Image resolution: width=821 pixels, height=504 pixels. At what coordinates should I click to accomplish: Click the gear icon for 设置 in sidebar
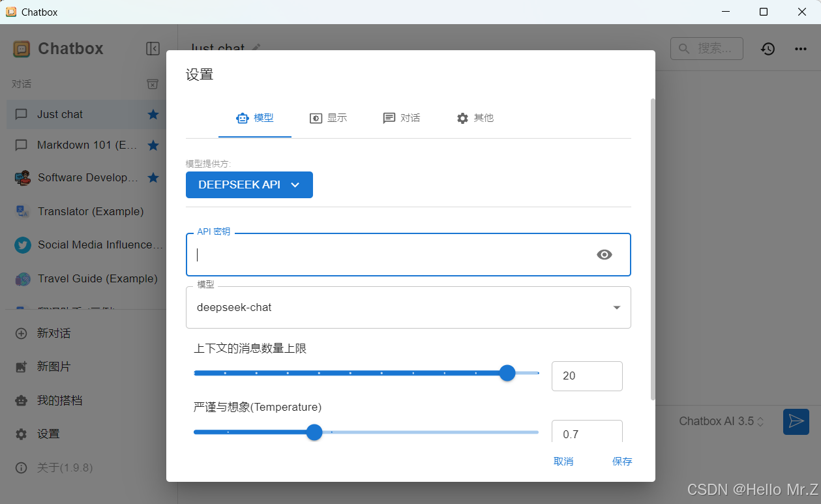[x=22, y=434]
